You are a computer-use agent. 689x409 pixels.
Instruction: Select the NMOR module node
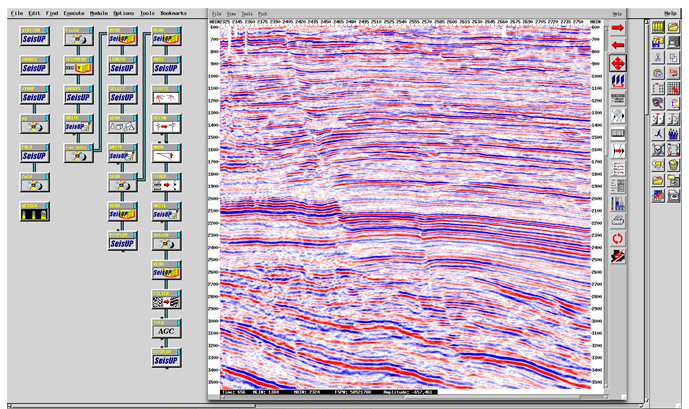tap(167, 153)
